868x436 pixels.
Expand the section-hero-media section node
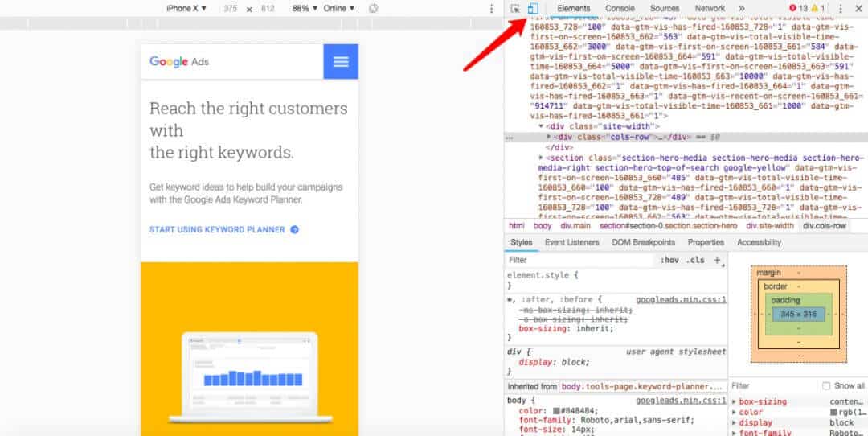[542, 158]
